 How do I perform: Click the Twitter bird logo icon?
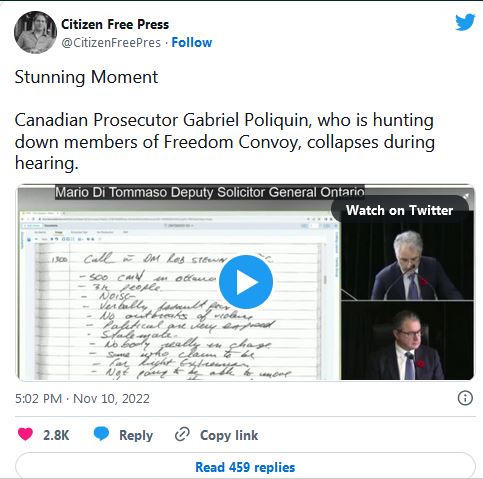click(x=465, y=22)
